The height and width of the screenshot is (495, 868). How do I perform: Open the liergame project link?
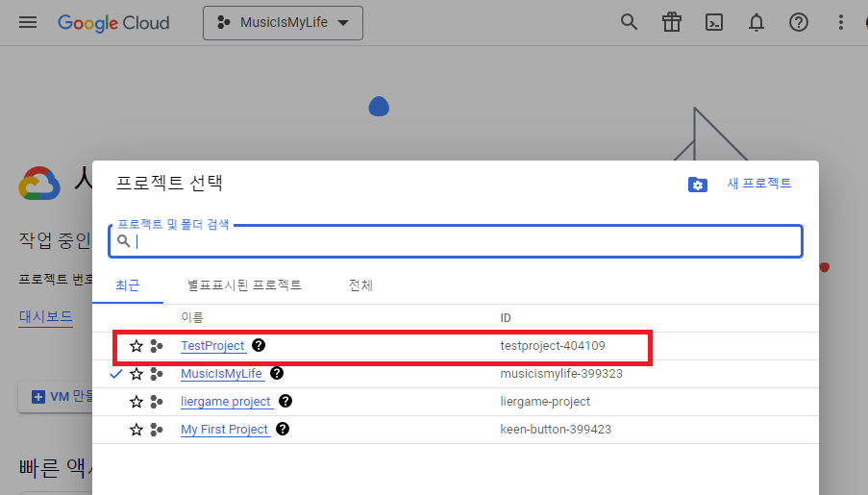226,402
